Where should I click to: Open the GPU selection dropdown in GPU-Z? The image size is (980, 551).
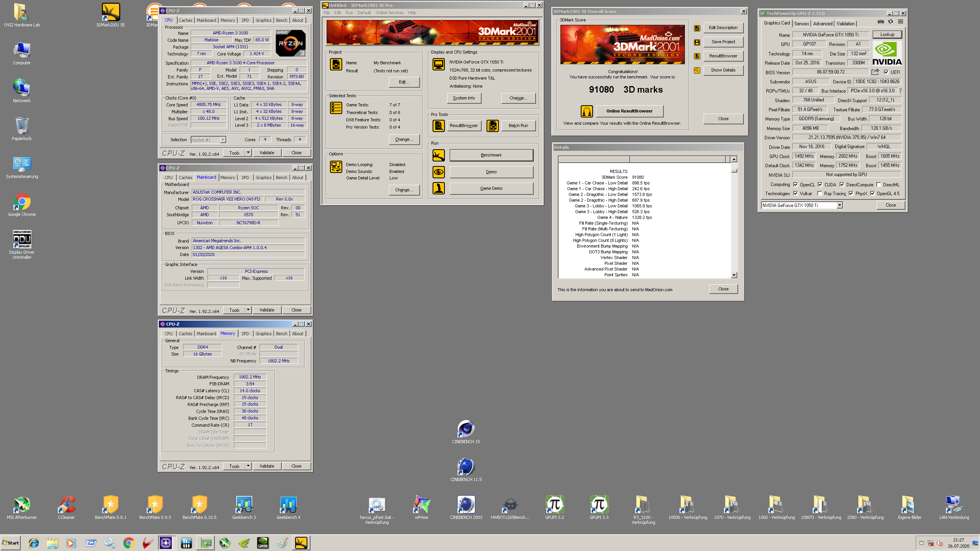point(839,205)
